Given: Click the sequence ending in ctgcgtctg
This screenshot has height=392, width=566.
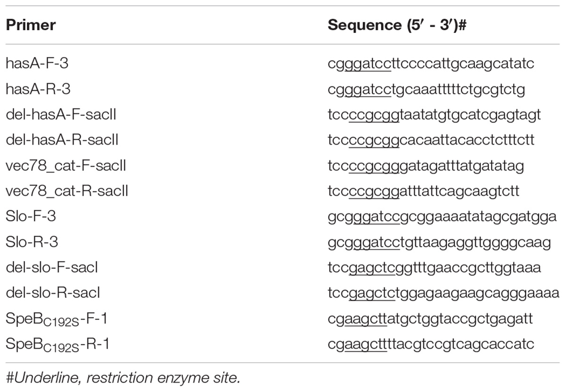Looking at the screenshot, I should point(426,89).
